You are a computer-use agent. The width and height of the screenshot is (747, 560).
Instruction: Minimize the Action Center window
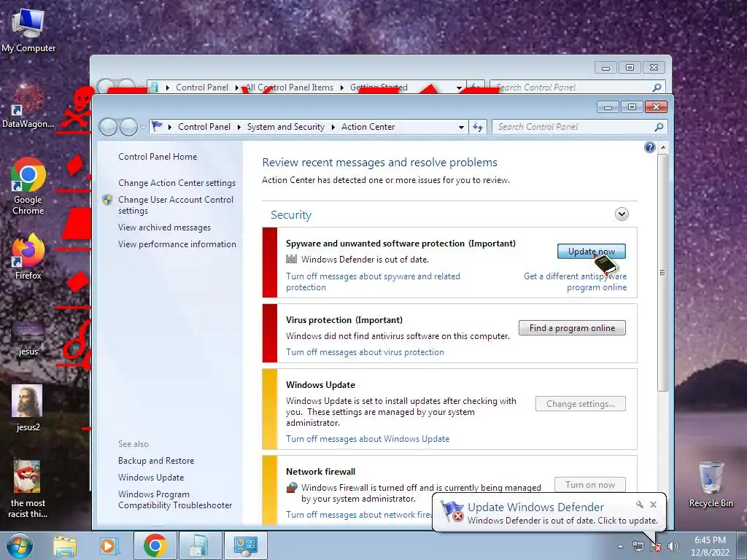click(608, 107)
